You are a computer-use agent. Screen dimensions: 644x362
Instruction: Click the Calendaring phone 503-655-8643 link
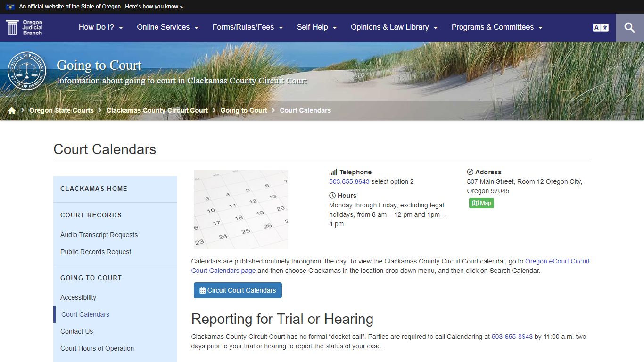(512, 337)
